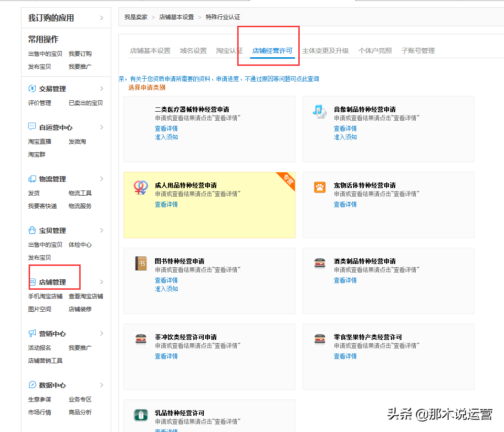This screenshot has width=504, height=432.
Task: Click the 数据中心 compass icon
Action: click(32, 385)
